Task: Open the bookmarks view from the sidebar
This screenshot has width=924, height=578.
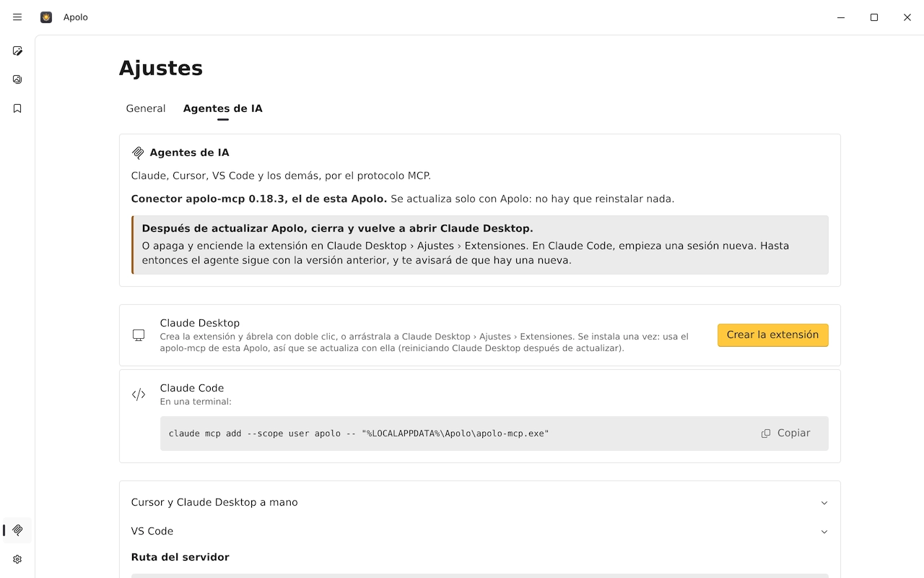Action: (17, 108)
